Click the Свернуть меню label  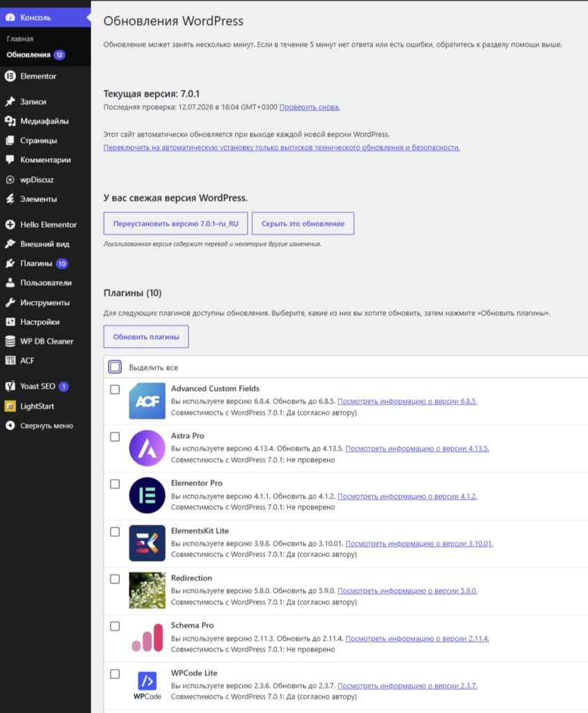(x=47, y=425)
